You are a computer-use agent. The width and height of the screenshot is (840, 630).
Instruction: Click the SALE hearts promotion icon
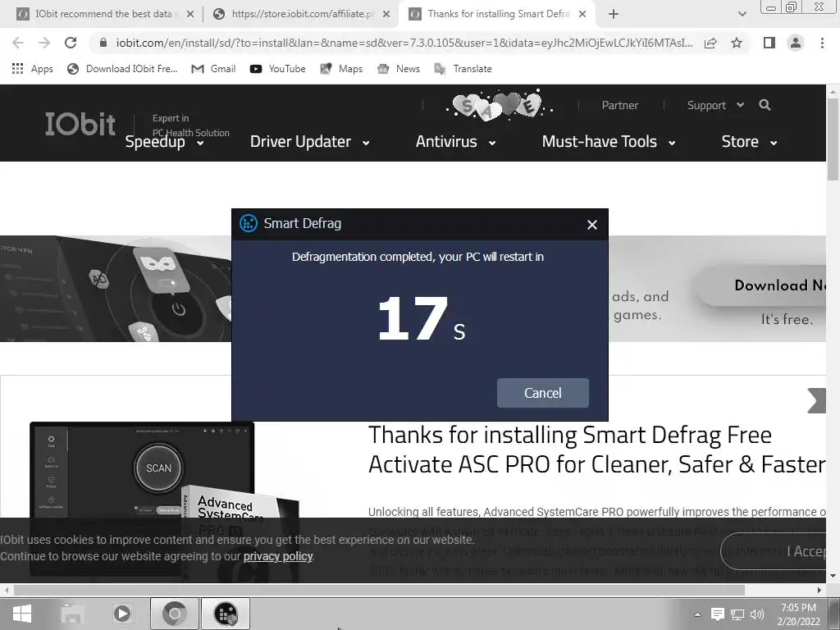pos(499,106)
